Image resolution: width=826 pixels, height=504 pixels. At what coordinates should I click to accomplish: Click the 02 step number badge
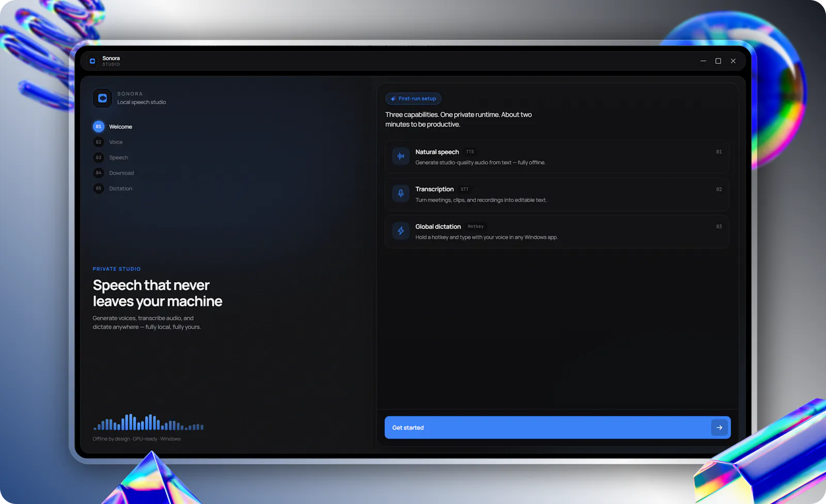pyautogui.click(x=99, y=142)
